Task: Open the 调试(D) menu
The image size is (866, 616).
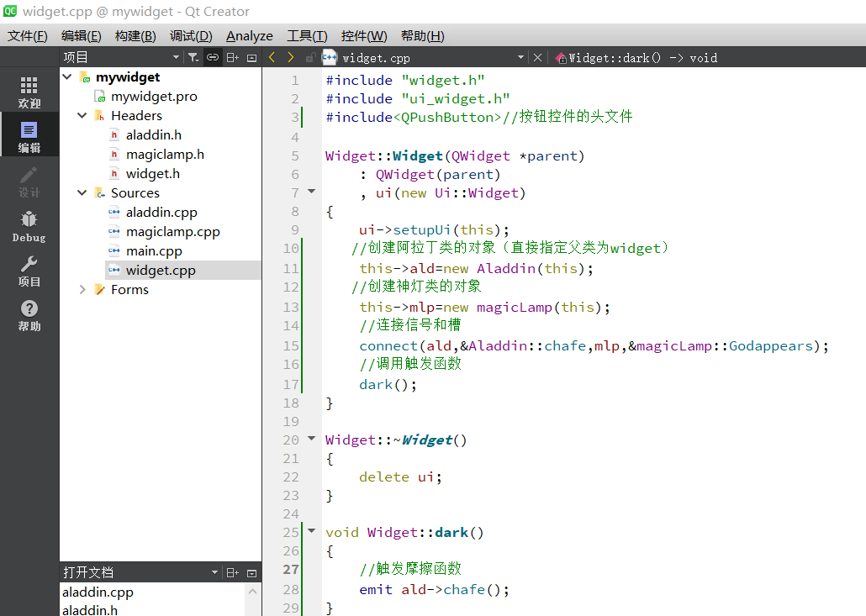Action: coord(191,36)
